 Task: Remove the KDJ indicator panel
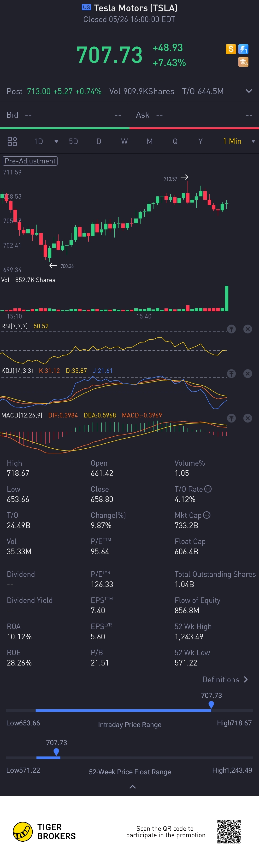(x=248, y=373)
